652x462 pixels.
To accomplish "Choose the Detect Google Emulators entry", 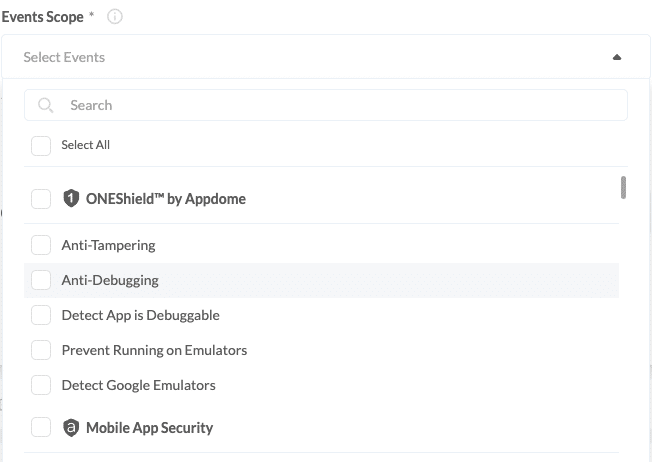I will [x=138, y=385].
